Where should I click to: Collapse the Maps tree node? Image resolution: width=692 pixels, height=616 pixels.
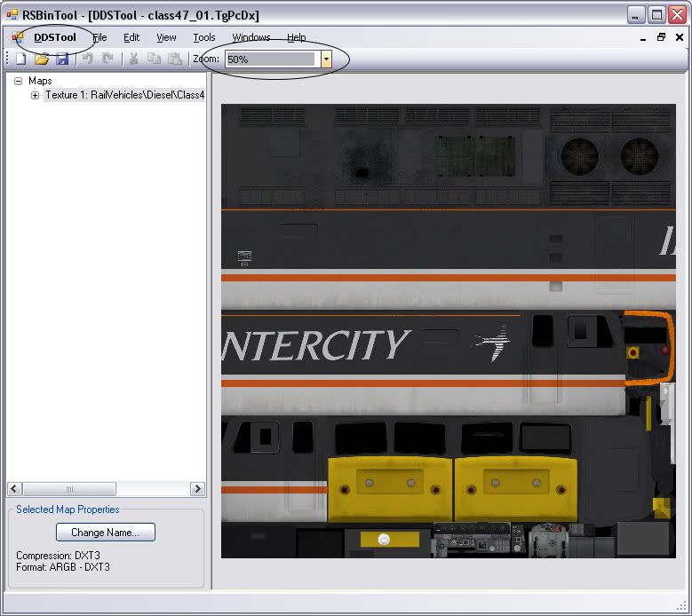tap(19, 81)
